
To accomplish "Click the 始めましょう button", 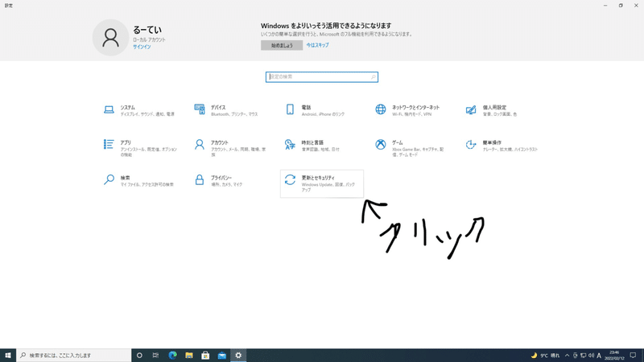I will coord(282,45).
